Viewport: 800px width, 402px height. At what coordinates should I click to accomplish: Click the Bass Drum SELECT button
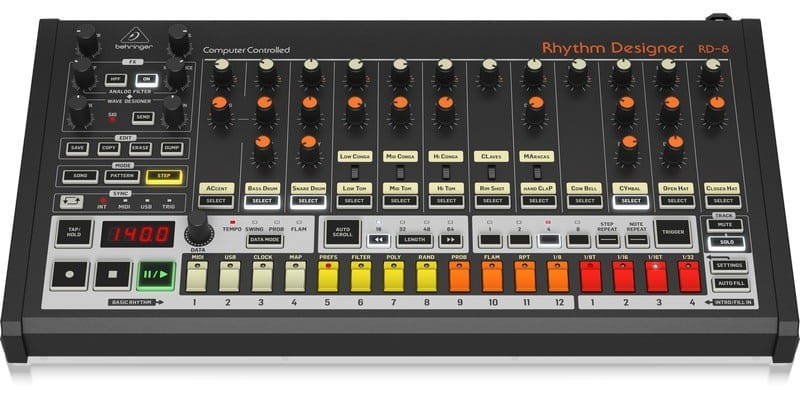(x=262, y=201)
